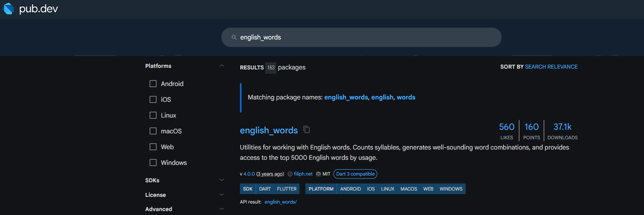
Task: Open version 4.0.0 link
Action: coord(249,174)
